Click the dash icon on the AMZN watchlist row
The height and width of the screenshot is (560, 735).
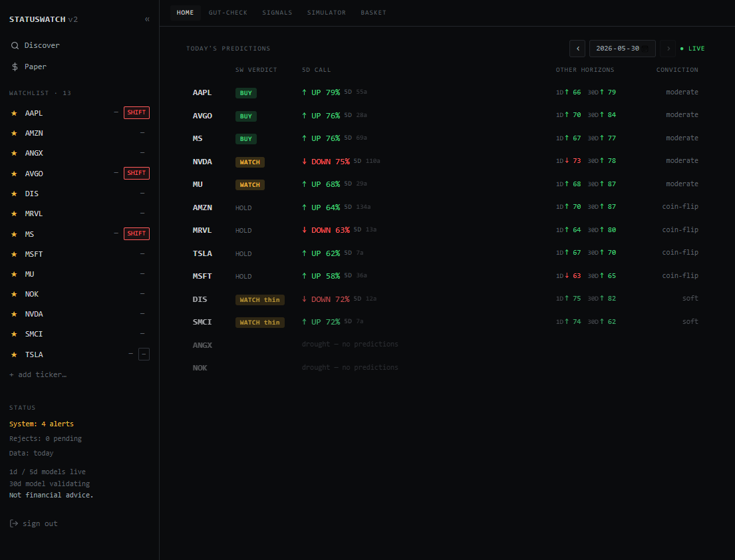click(x=142, y=132)
